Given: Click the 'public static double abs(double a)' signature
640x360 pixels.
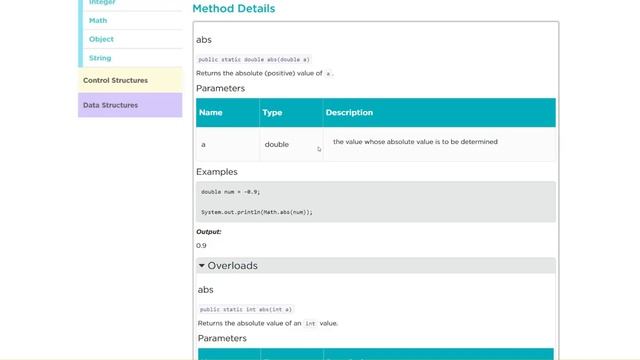Looking at the screenshot, I should (253, 60).
